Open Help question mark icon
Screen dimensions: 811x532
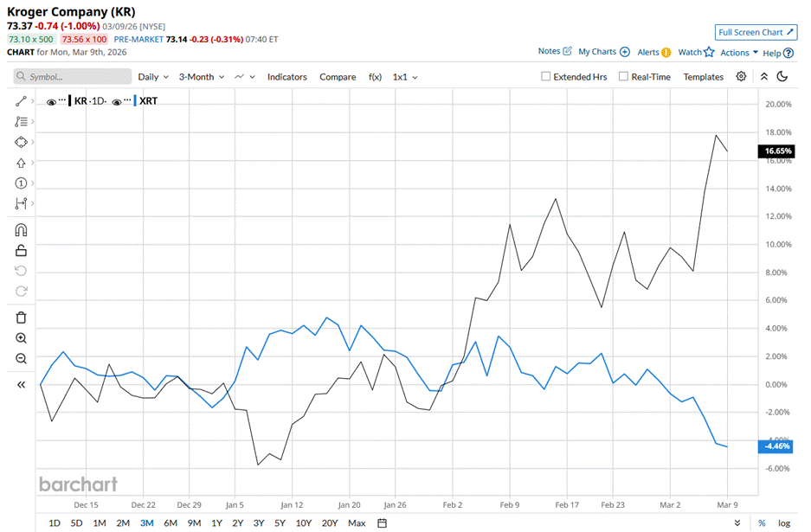(x=788, y=53)
